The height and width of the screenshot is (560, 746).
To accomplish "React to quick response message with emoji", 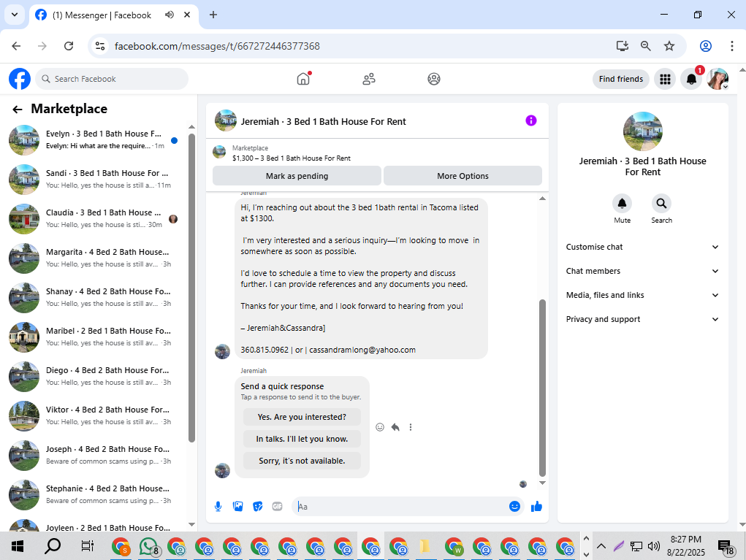I will click(380, 427).
